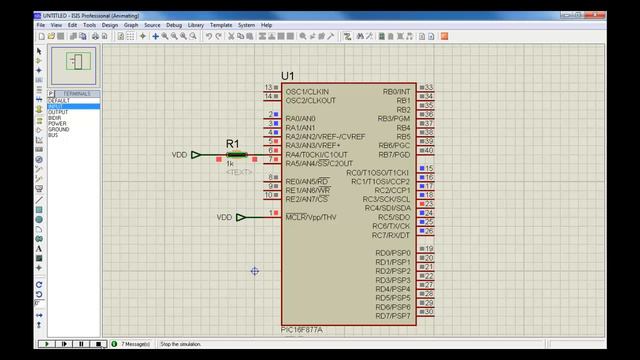The width and height of the screenshot is (640, 360).
Task: Select the Graph mode tool
Action: click(39, 140)
